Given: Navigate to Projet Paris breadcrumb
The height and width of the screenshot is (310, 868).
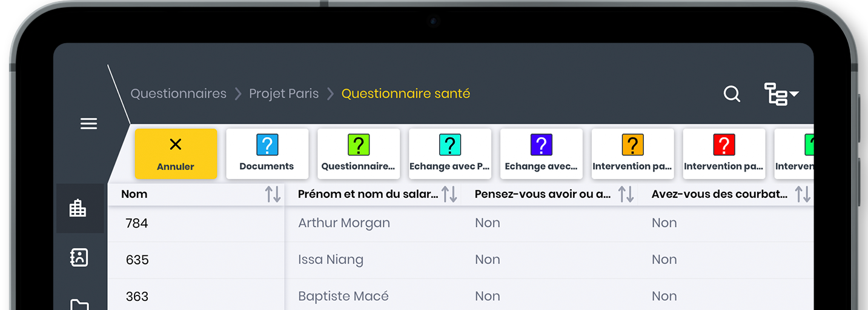Looking at the screenshot, I should pyautogui.click(x=284, y=94).
